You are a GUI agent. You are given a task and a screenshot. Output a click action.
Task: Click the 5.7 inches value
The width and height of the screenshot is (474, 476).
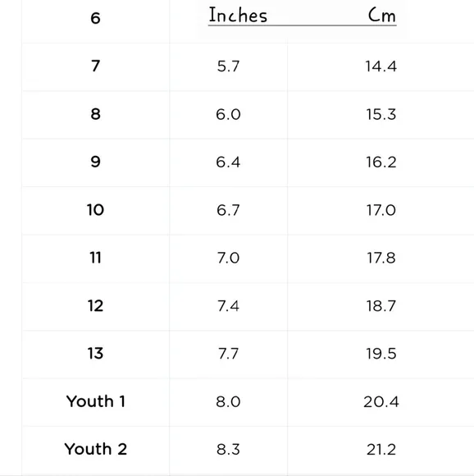click(228, 66)
